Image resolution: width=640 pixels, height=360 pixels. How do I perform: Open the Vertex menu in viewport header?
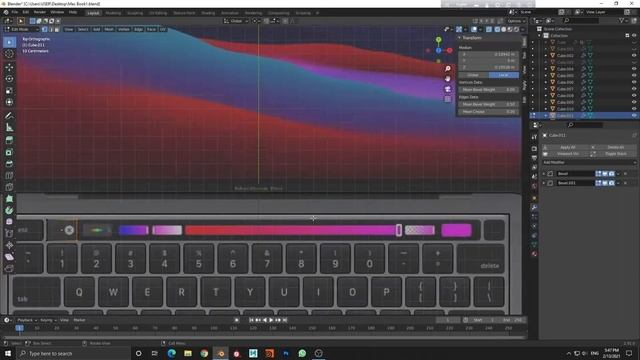[x=124, y=29]
